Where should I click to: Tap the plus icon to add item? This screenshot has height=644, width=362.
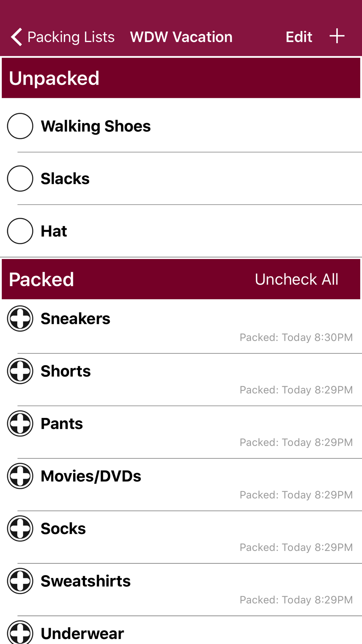pyautogui.click(x=337, y=36)
